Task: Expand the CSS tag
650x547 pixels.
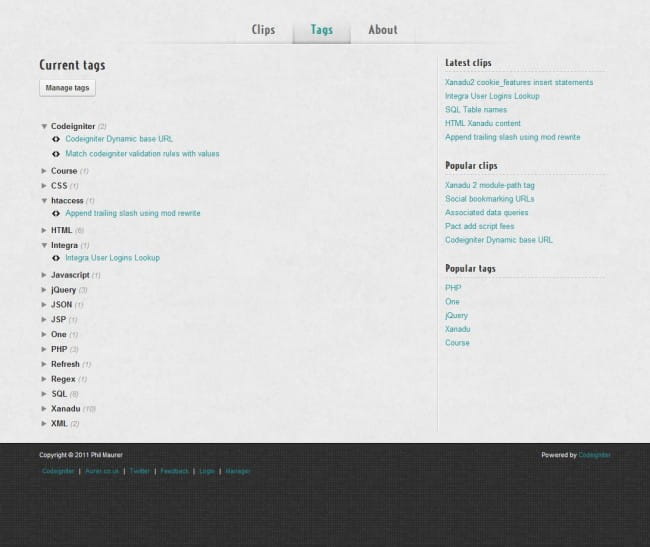Action: click(x=44, y=186)
